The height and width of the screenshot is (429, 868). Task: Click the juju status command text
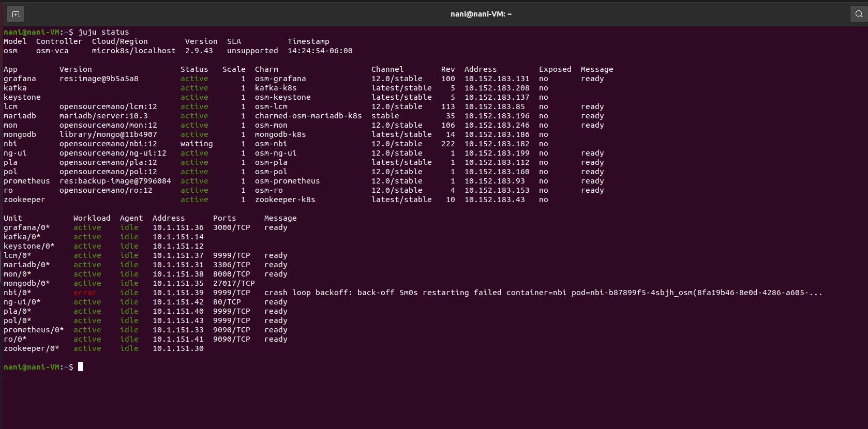click(x=103, y=32)
